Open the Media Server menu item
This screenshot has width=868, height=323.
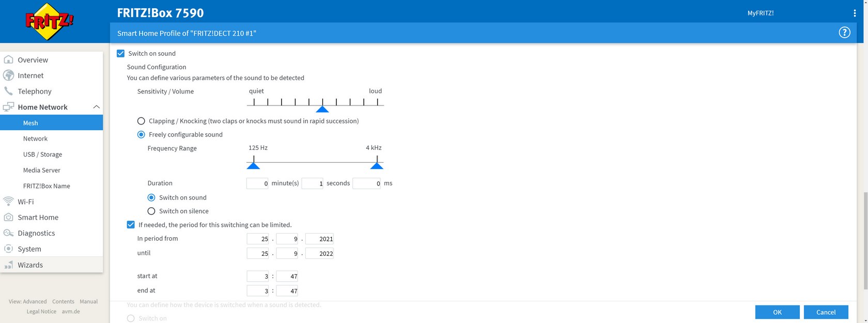tap(52, 170)
